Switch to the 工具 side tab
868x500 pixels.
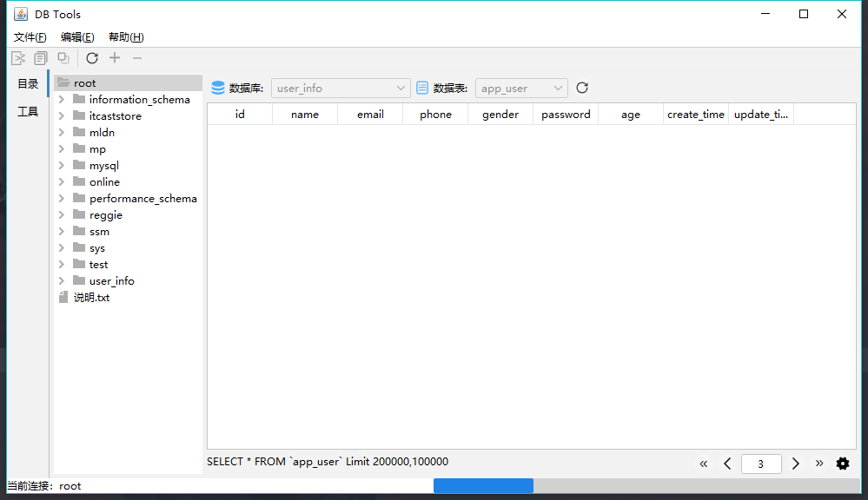tap(28, 112)
